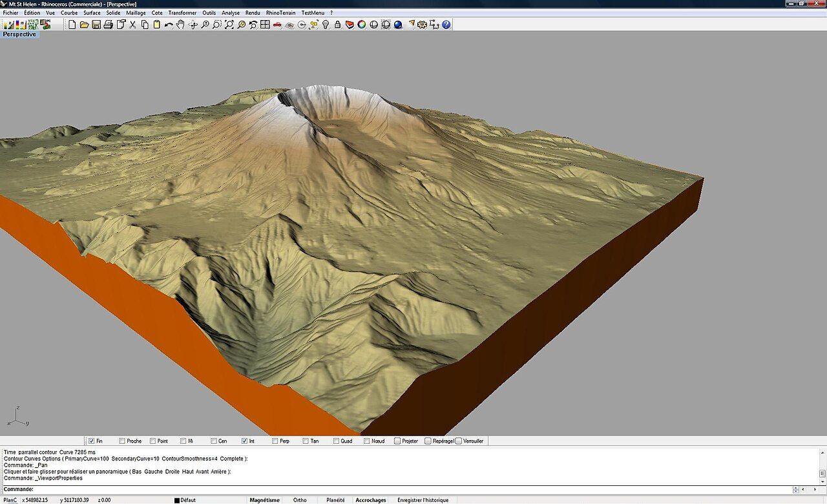Click the Zoom dynamic magnifier icon
827x504 pixels.
(x=205, y=25)
